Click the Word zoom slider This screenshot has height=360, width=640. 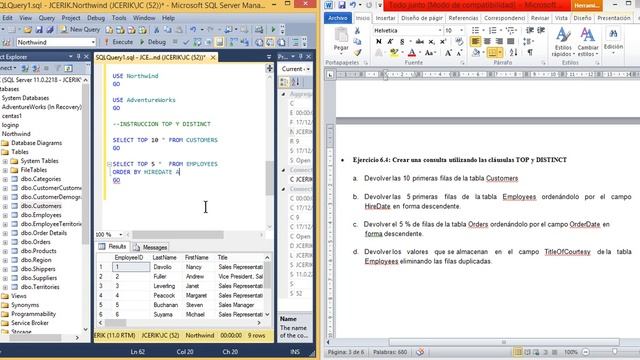coord(615,352)
